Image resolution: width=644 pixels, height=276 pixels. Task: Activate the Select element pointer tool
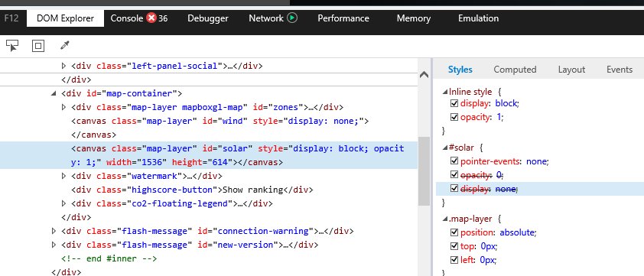point(12,46)
